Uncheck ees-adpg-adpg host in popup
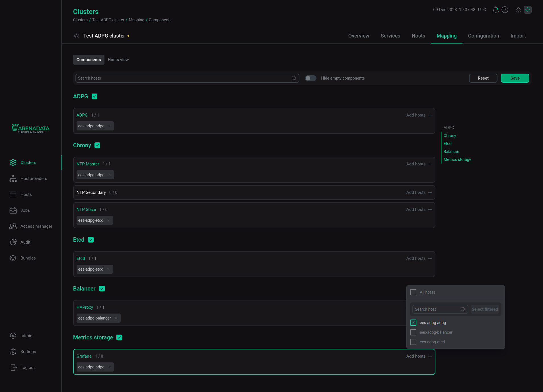 [413, 323]
